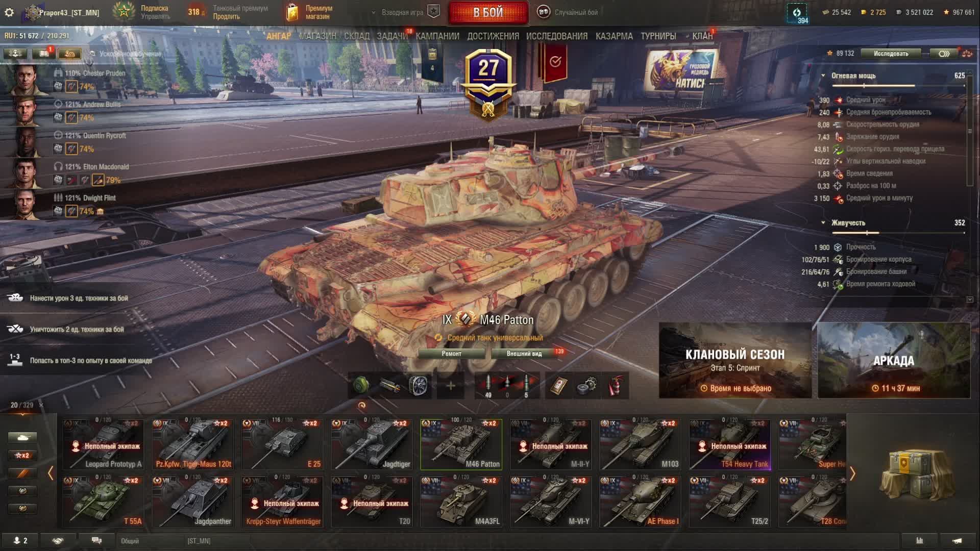Toggle the elite vehicles stripe filter
Viewport: 980px width, 551px height.
click(x=22, y=473)
